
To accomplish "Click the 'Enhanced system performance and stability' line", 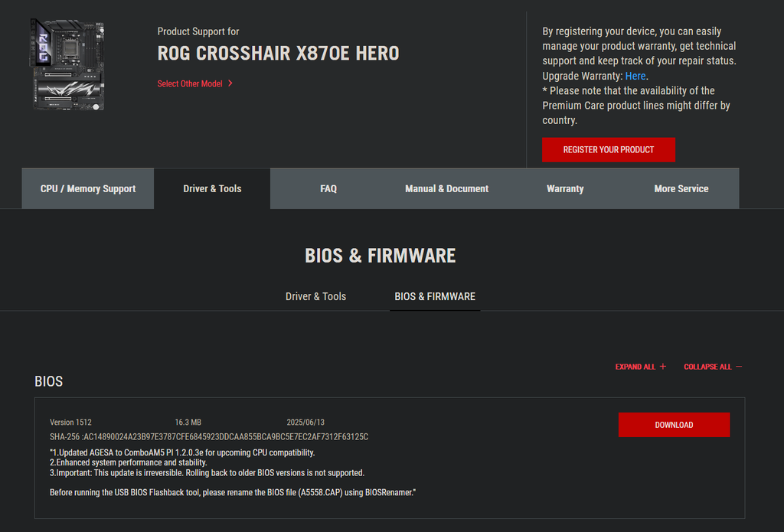I will point(128,462).
